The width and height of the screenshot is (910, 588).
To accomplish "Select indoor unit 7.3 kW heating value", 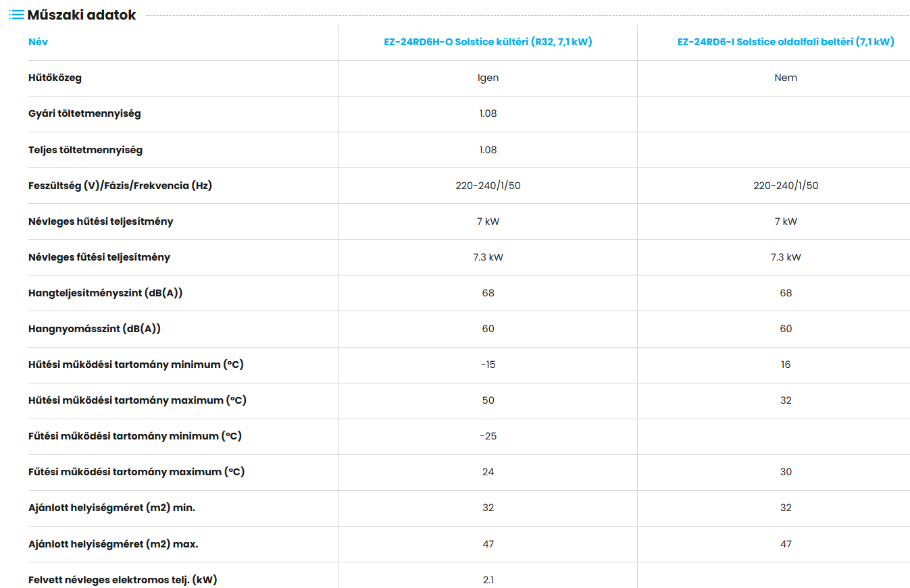I will [786, 257].
